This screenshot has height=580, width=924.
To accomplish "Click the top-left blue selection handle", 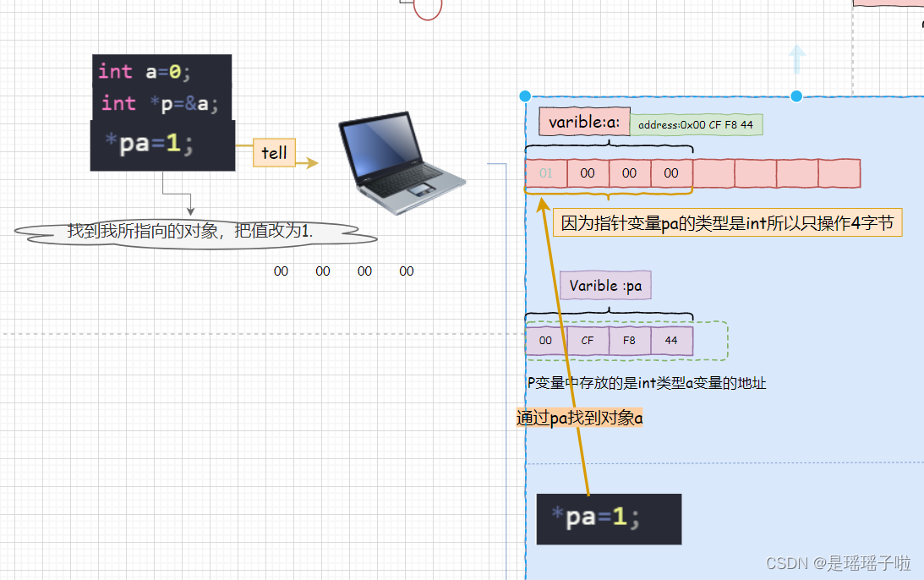I will click(x=525, y=96).
